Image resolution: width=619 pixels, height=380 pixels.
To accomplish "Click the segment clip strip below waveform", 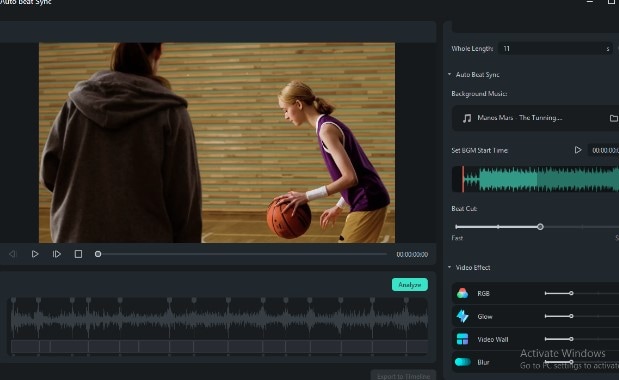I will (219, 346).
